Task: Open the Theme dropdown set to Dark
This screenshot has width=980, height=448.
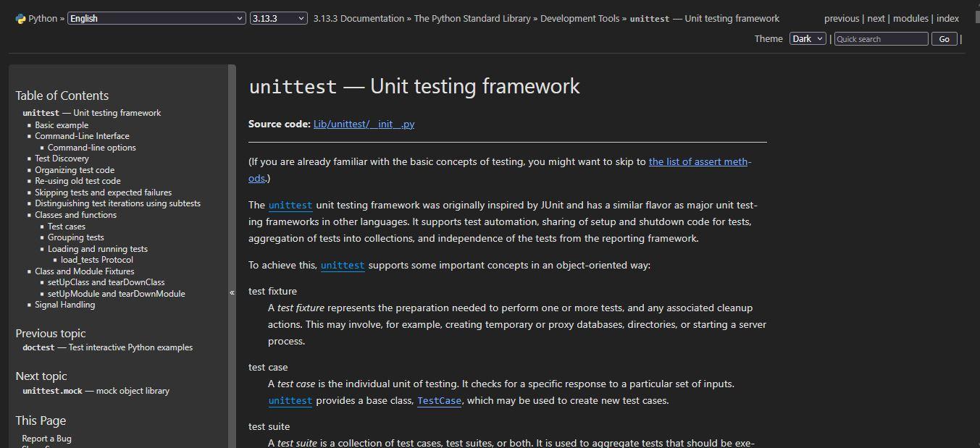Action: (808, 39)
